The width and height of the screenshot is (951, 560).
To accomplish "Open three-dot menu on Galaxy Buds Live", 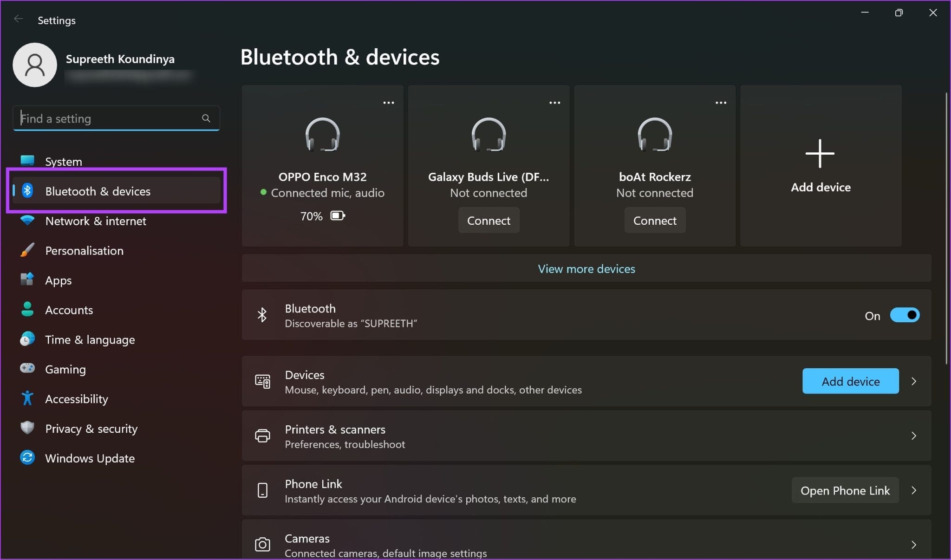I will pos(554,103).
